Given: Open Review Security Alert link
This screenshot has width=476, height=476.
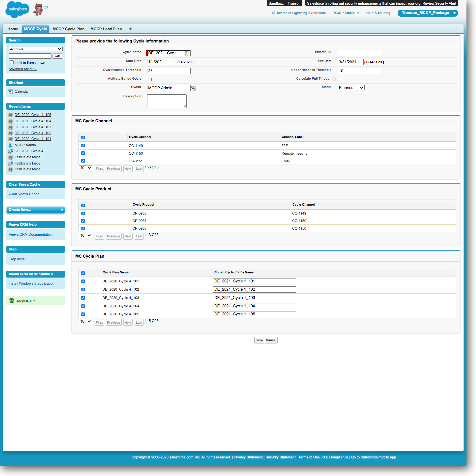Looking at the screenshot, I should pos(439,3).
